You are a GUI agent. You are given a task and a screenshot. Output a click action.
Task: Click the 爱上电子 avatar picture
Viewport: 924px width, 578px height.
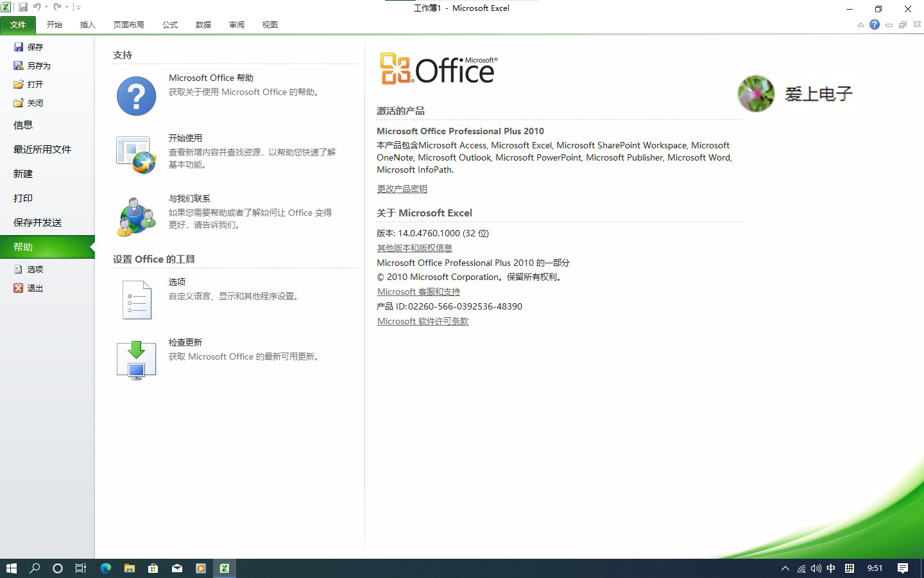click(756, 94)
